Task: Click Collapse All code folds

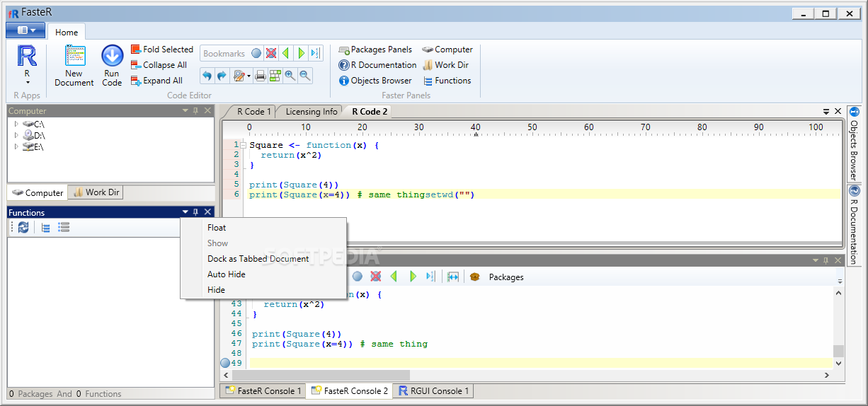Action: [x=159, y=65]
